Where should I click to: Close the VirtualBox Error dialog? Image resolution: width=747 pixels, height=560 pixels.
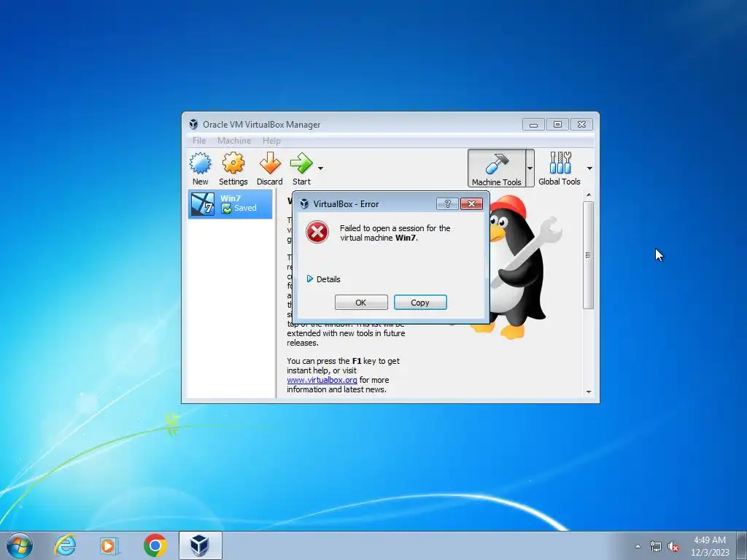click(472, 204)
